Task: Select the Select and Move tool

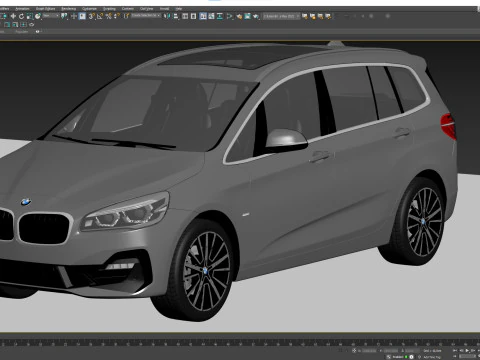Action: tap(13, 16)
